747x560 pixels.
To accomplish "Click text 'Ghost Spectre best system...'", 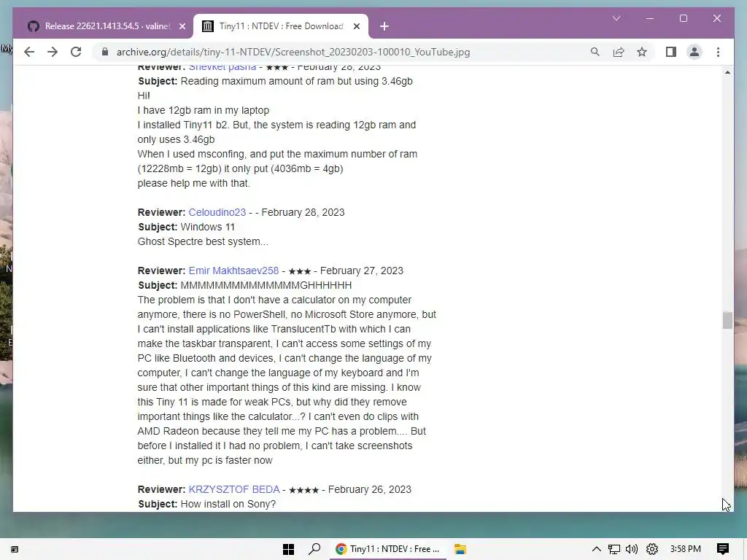I will 203,241.
